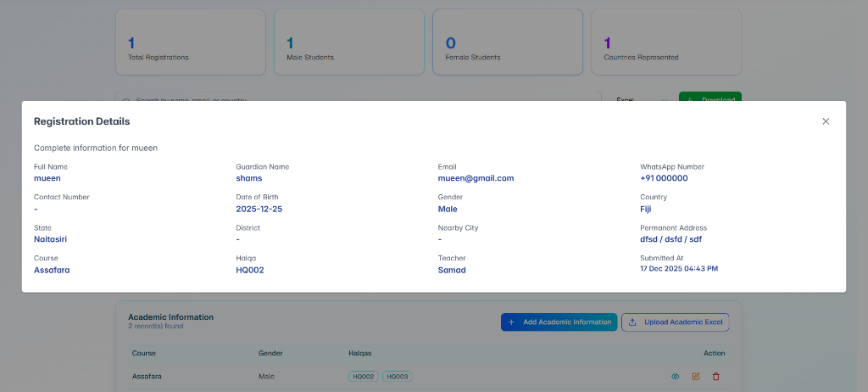868x392 pixels.
Task: Click the Countries Represented stat card
Action: click(665, 42)
